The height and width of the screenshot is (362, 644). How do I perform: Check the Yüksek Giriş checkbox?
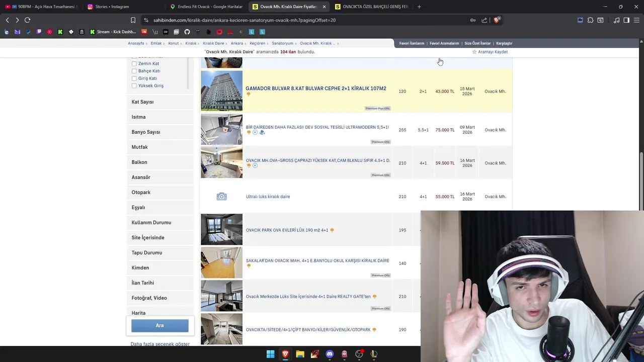pos(134,86)
